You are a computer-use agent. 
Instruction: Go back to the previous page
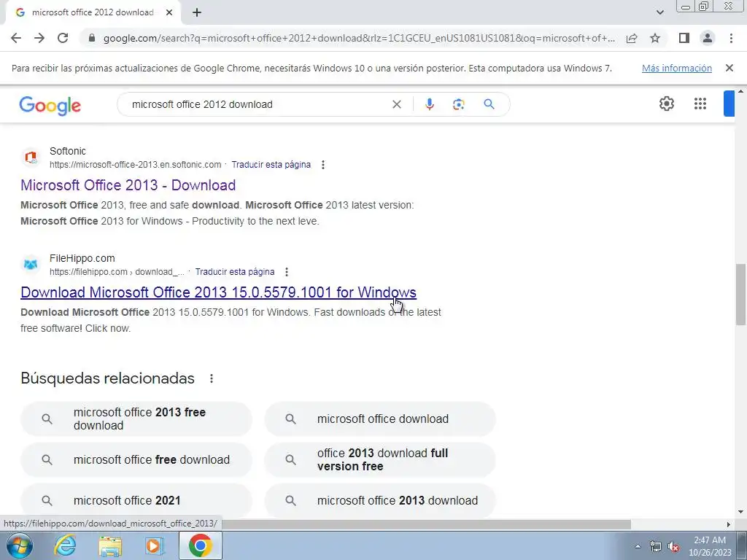16,38
